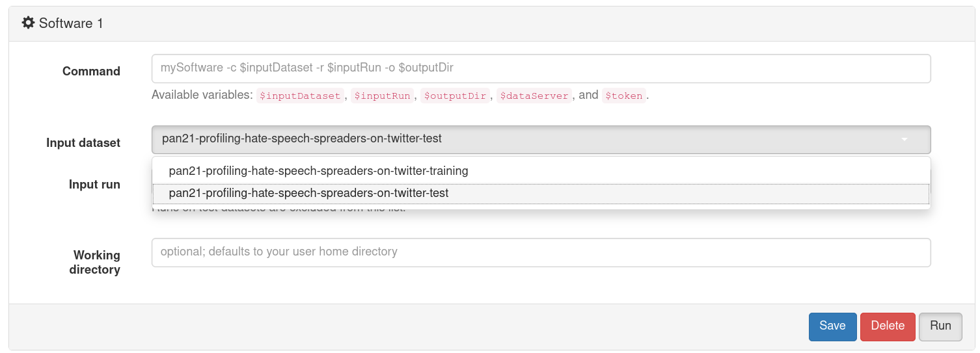Click the Command field label
The image size is (980, 353).
tap(91, 72)
